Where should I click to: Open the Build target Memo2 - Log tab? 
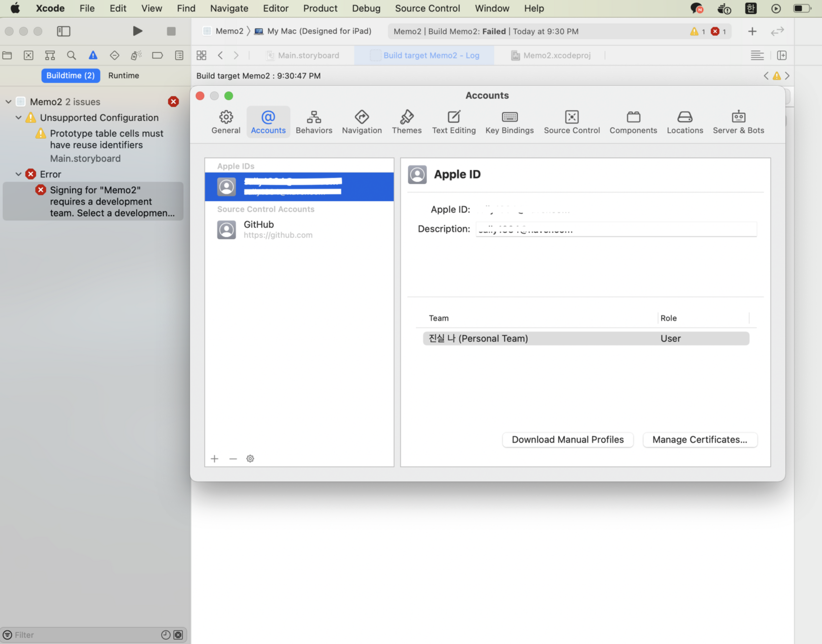coord(425,55)
